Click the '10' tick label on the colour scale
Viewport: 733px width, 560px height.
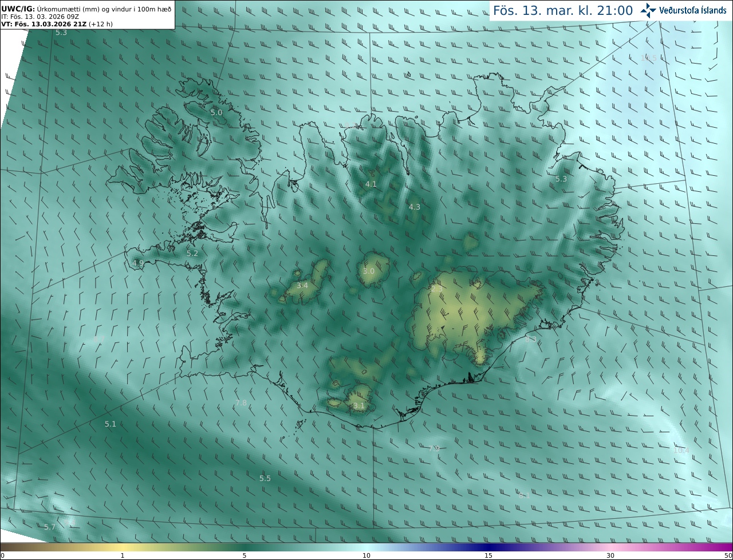point(366,555)
